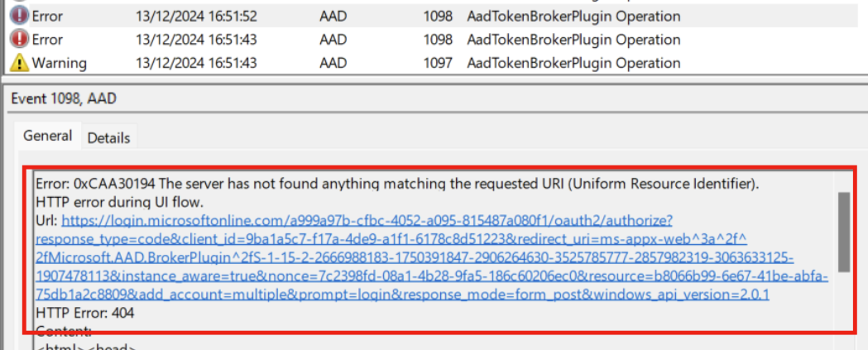The width and height of the screenshot is (868, 350).
Task: Click the "Url:" label before the link
Action: [46, 221]
